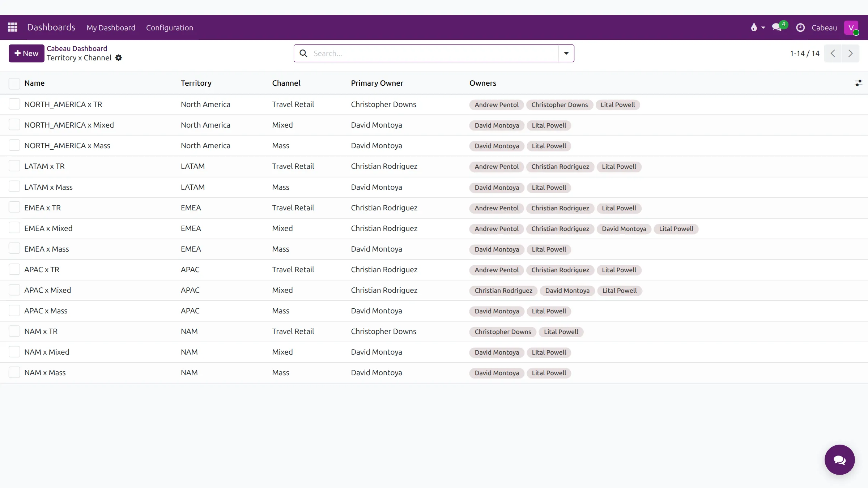Open the NORTH_AMERICA x Mixed record

[69, 125]
